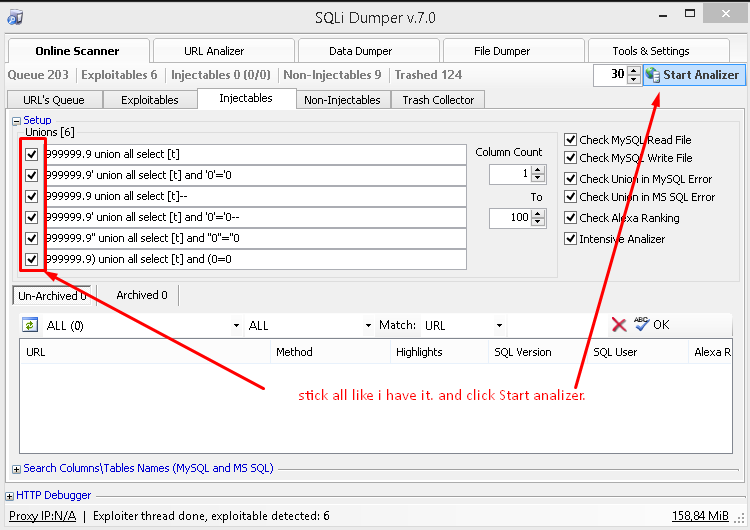Expand the HTTP Debugger section

pos(10,495)
